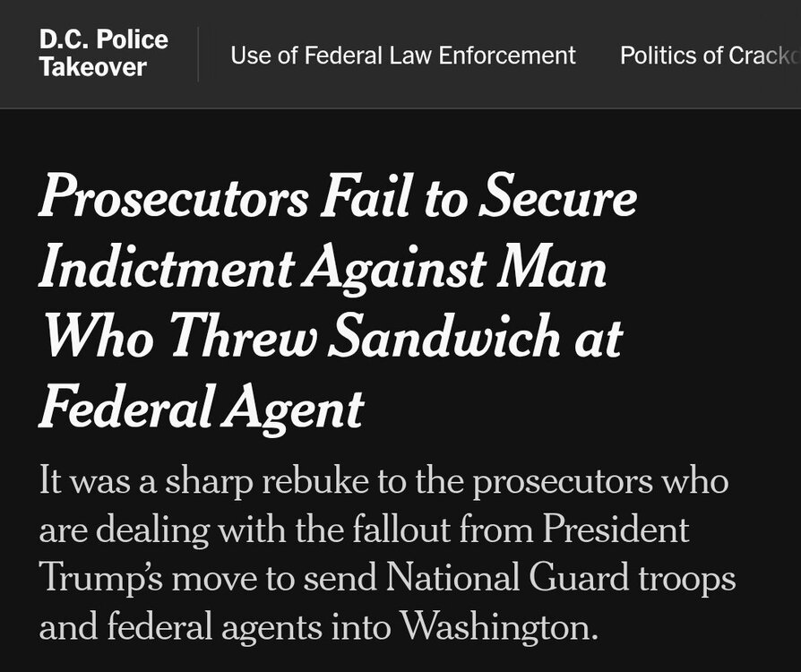This screenshot has height=672, width=801.
Task: Click Federal Agent in the headline
Action: 201,407
